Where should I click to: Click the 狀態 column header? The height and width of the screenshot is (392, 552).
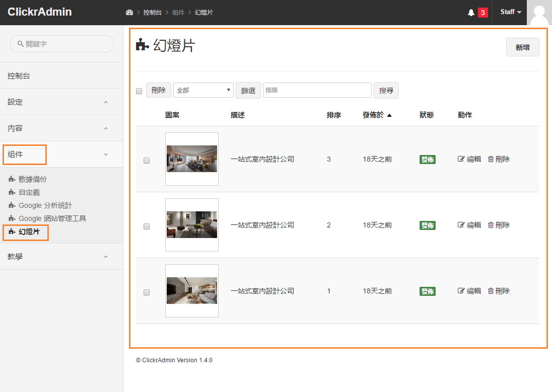click(426, 115)
